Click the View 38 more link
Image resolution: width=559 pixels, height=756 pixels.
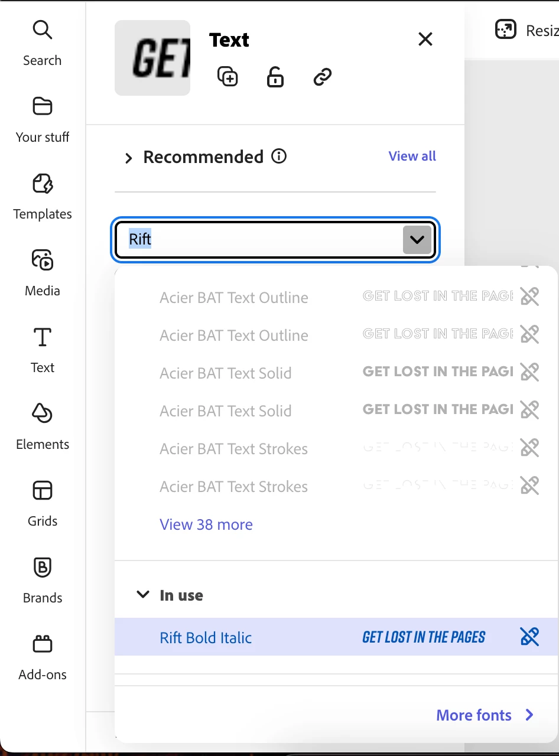(206, 524)
